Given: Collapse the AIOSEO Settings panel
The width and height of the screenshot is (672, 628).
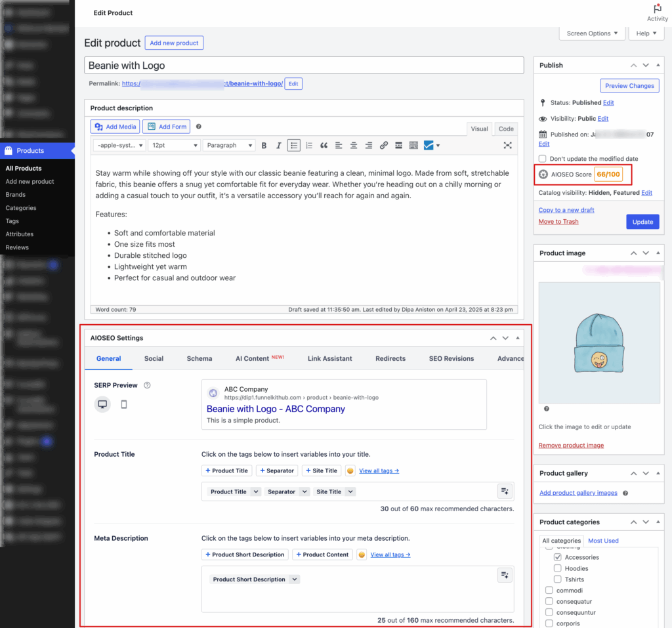Looking at the screenshot, I should point(518,337).
